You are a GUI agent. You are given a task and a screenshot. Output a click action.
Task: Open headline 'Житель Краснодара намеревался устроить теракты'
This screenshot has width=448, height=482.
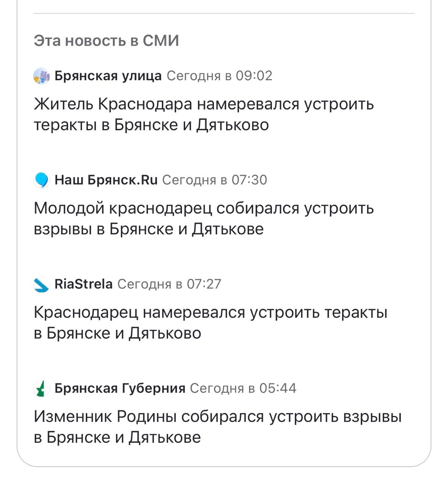tap(204, 114)
